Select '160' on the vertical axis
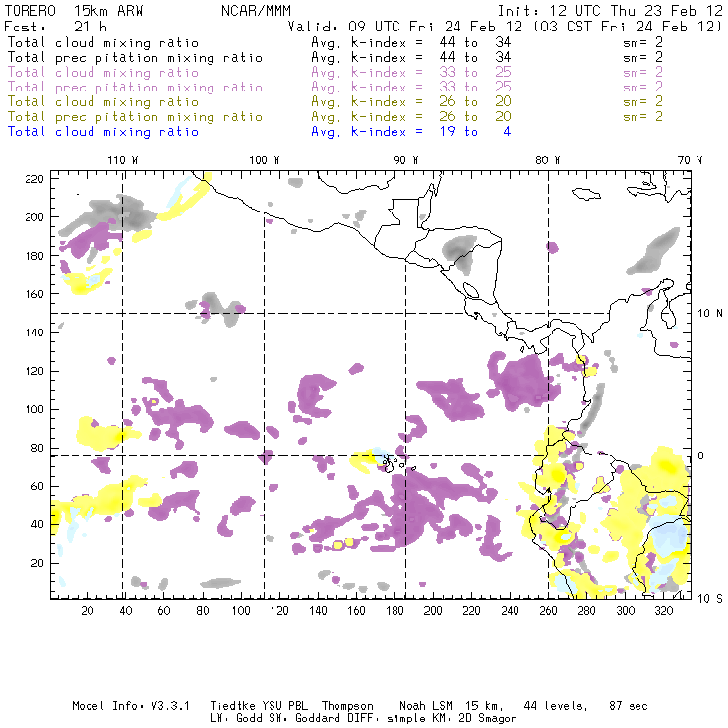Image resolution: width=728 pixels, height=728 pixels. [x=33, y=294]
